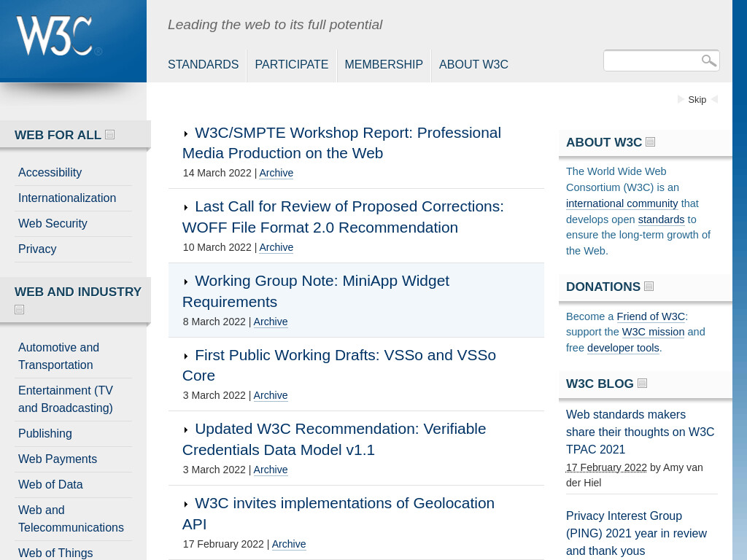Image resolution: width=747 pixels, height=560 pixels.
Task: Open the Web Payments link
Action: [58, 459]
